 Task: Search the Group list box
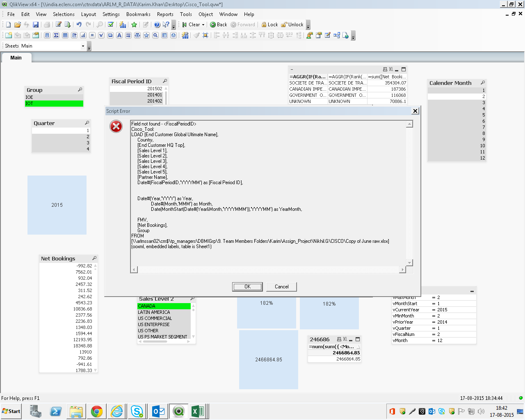point(80,89)
